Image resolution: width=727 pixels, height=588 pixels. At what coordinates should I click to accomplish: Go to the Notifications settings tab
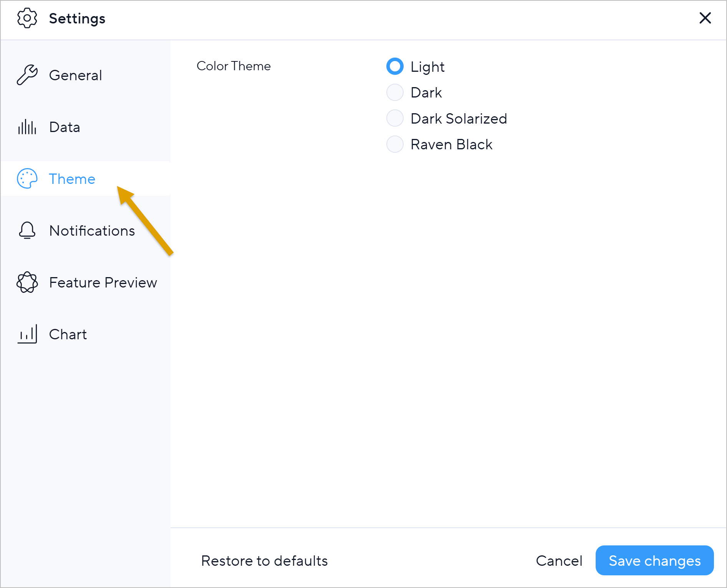(x=92, y=231)
